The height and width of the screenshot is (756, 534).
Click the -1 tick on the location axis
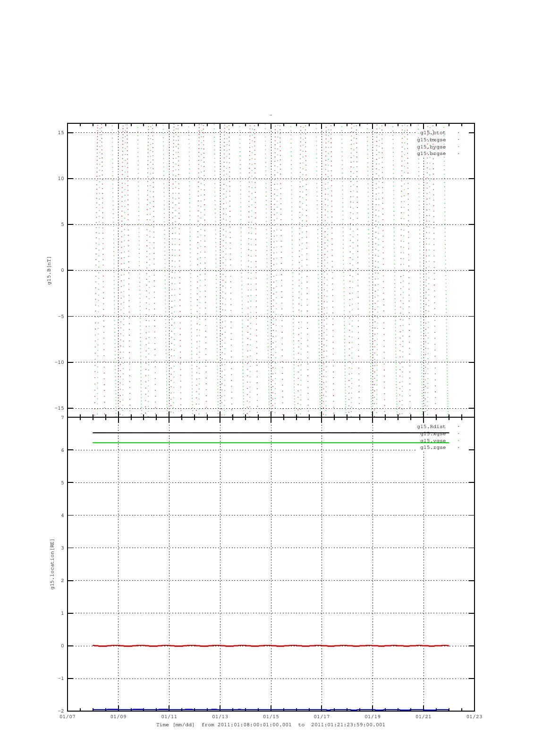click(61, 679)
